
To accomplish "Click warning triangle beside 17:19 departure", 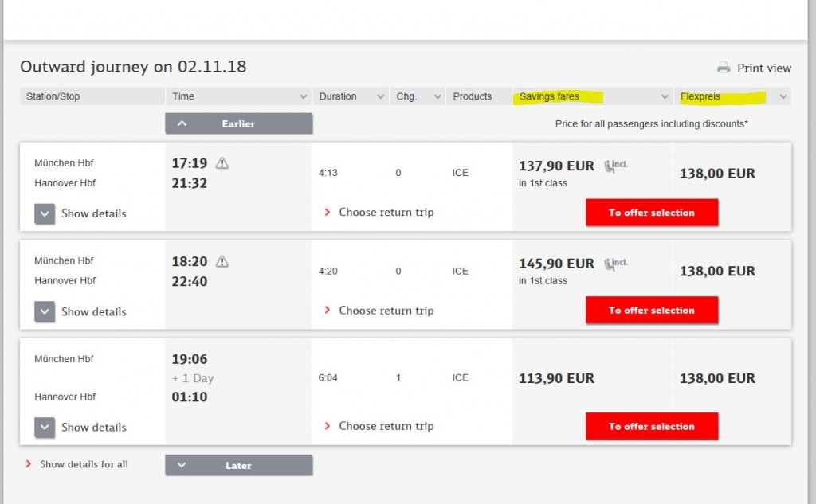I will point(222,163).
